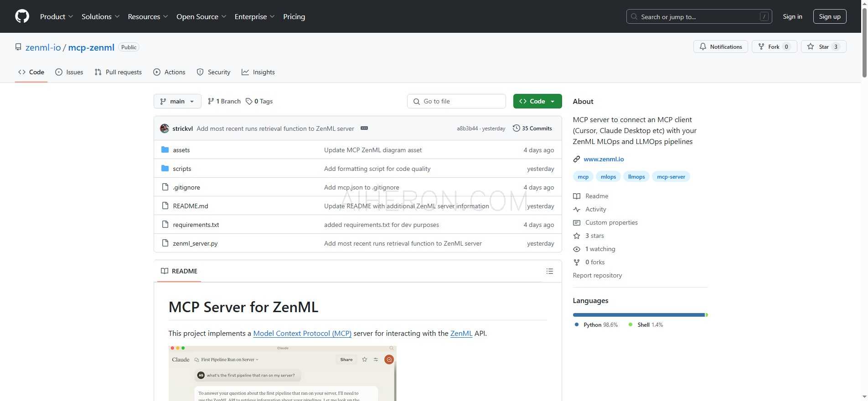Switch to the Actions tab
The height and width of the screenshot is (401, 868).
tap(170, 72)
